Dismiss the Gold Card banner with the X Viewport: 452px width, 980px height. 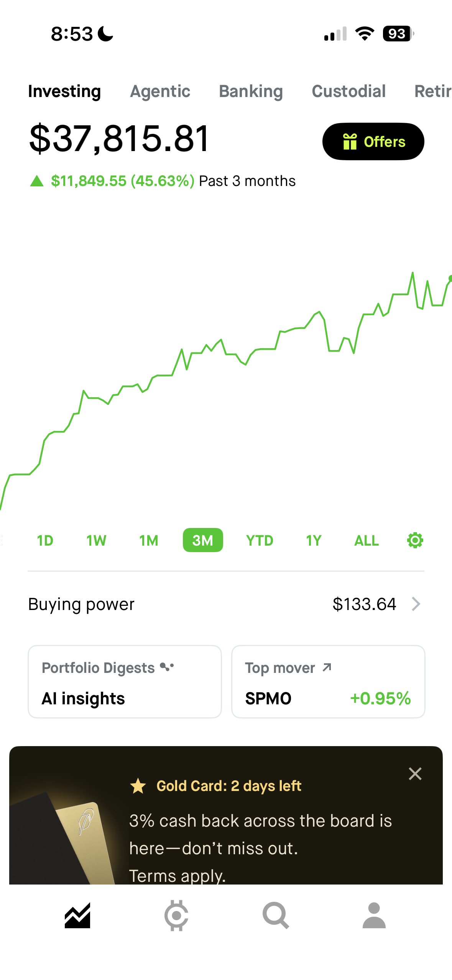[x=415, y=774]
